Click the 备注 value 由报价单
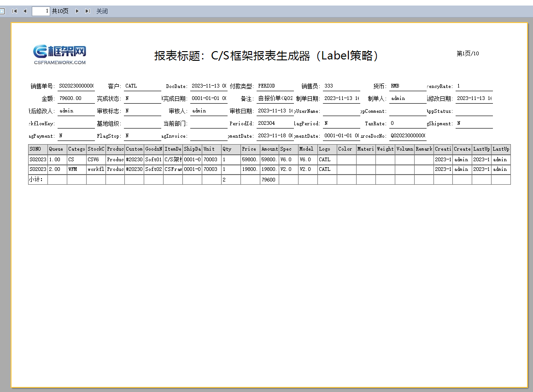Image resolution: width=533 pixels, height=392 pixels. pos(275,98)
